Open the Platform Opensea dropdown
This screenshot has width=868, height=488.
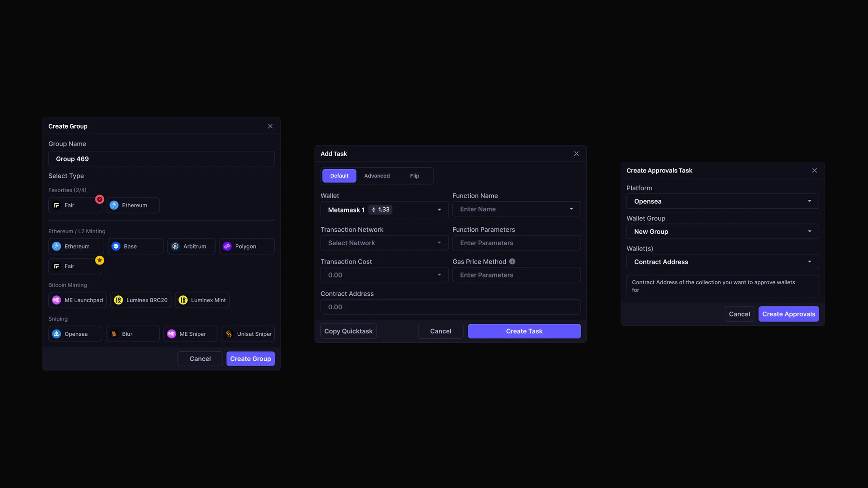[722, 201]
